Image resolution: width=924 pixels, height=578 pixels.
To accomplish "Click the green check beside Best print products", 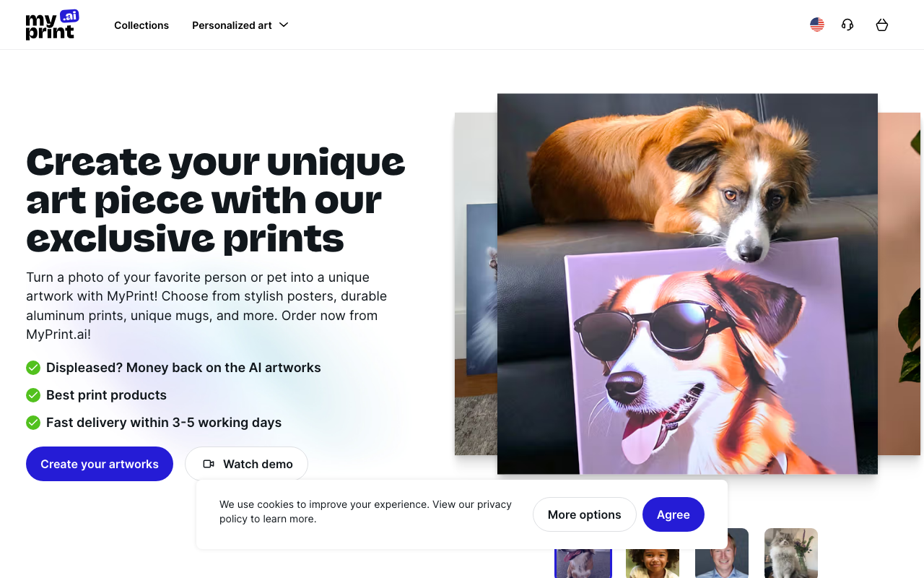I will 33,395.
